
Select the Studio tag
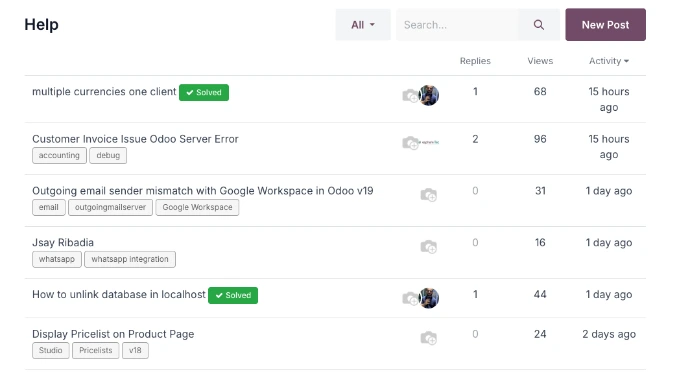pyautogui.click(x=51, y=350)
